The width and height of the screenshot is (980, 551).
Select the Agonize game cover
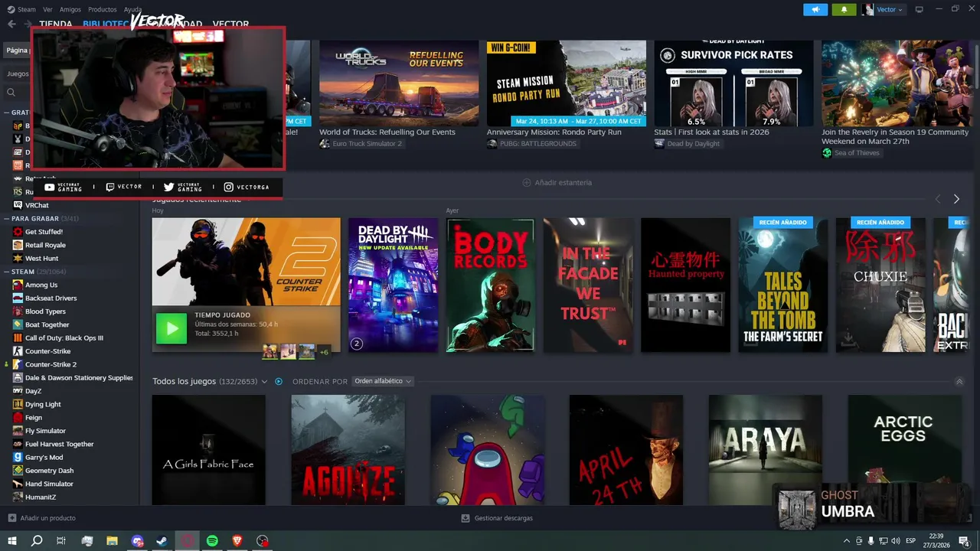coord(348,450)
